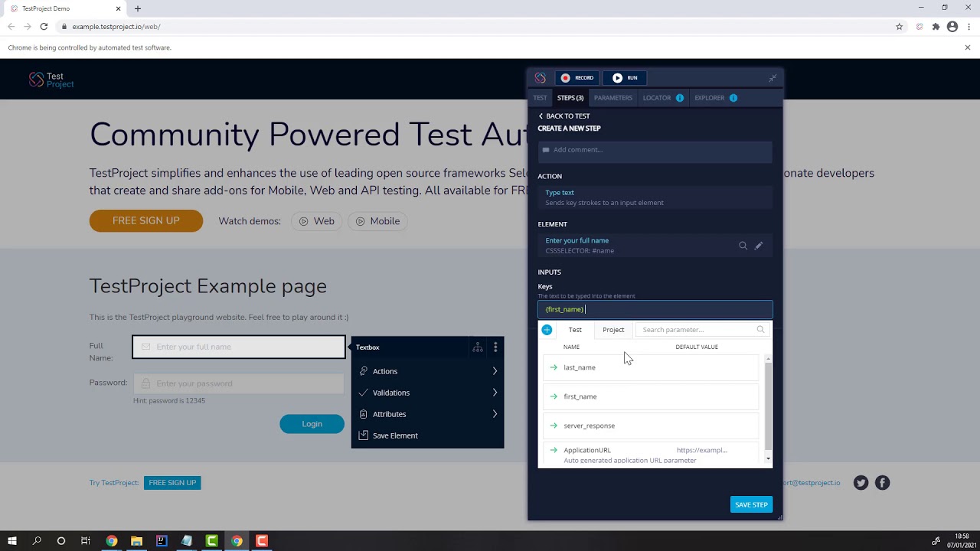
Task: Click the blue footer FREE SIGN UP button
Action: (172, 483)
